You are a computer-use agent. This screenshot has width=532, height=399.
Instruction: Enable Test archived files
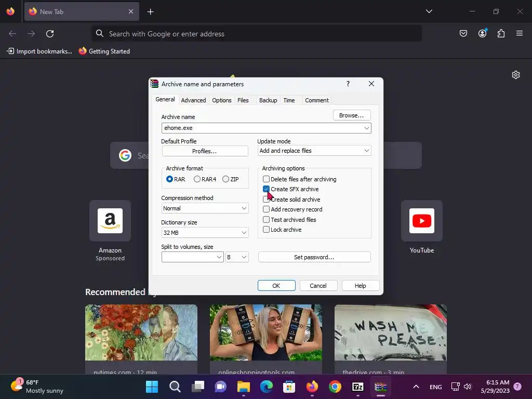click(267, 220)
